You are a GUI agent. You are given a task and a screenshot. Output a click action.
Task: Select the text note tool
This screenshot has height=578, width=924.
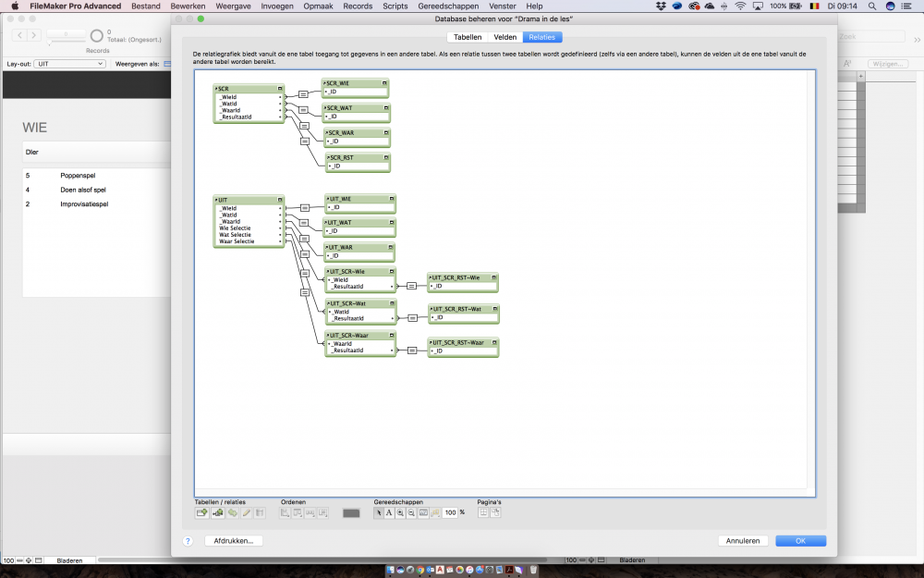coord(389,512)
